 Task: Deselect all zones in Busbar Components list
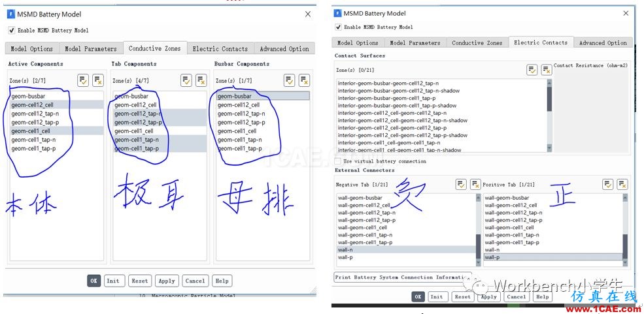click(304, 80)
